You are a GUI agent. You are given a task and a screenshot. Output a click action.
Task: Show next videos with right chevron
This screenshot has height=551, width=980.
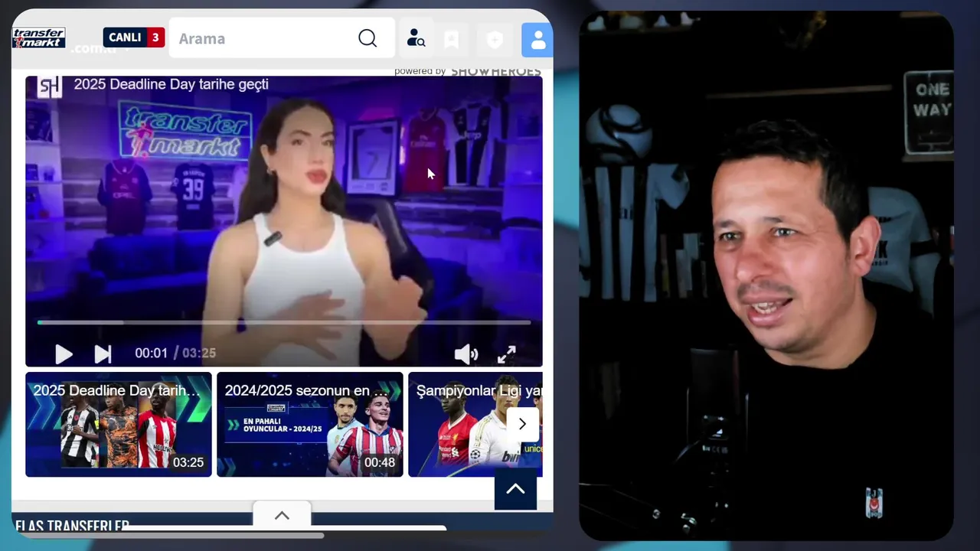click(x=522, y=424)
